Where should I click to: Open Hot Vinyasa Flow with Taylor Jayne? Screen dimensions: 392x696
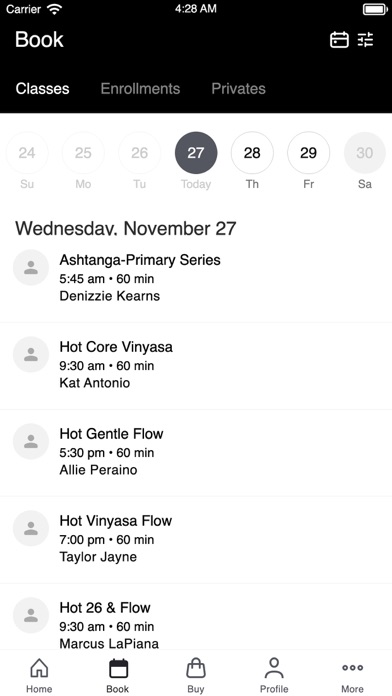click(196, 539)
